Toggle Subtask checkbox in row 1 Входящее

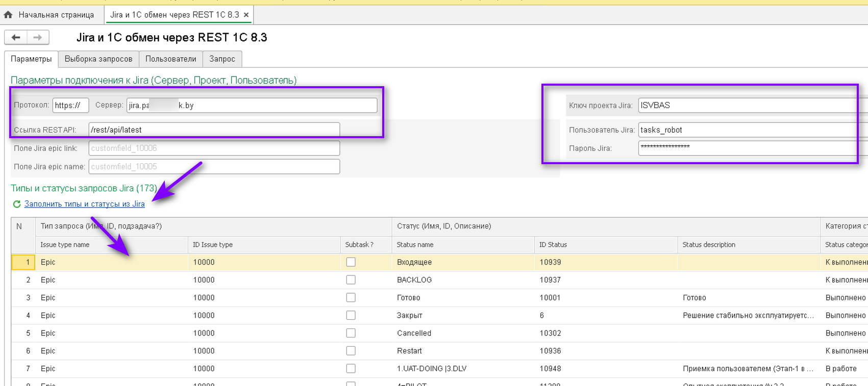click(351, 262)
